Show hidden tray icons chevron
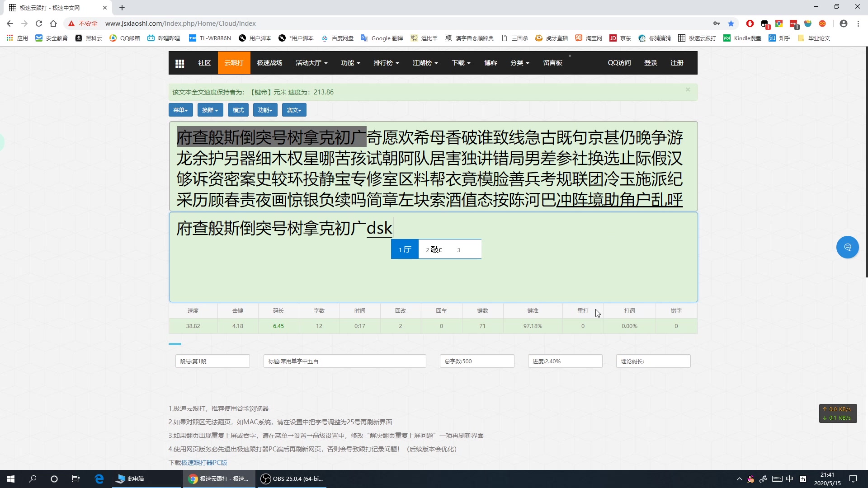The width and height of the screenshot is (868, 488). (x=739, y=479)
